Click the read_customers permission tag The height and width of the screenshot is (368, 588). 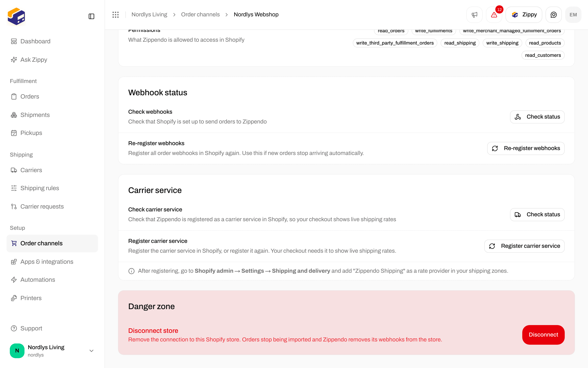click(543, 55)
